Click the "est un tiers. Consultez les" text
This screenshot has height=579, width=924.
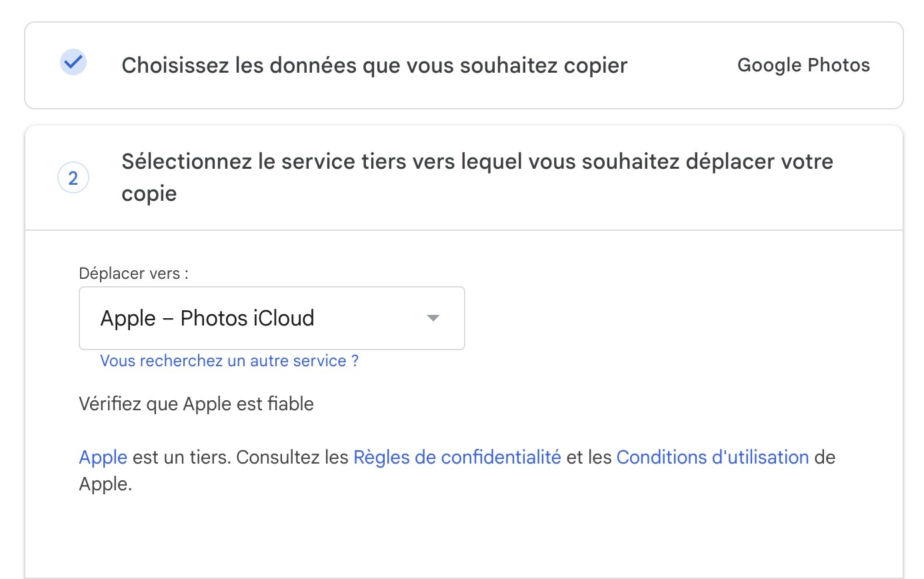[240, 458]
